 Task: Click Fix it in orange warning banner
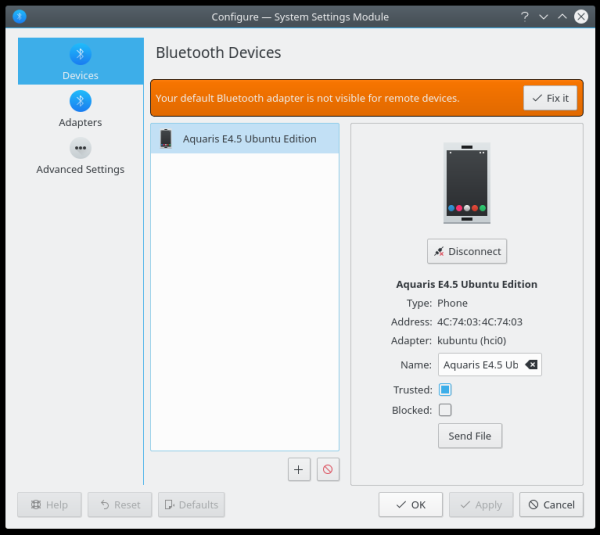point(550,98)
